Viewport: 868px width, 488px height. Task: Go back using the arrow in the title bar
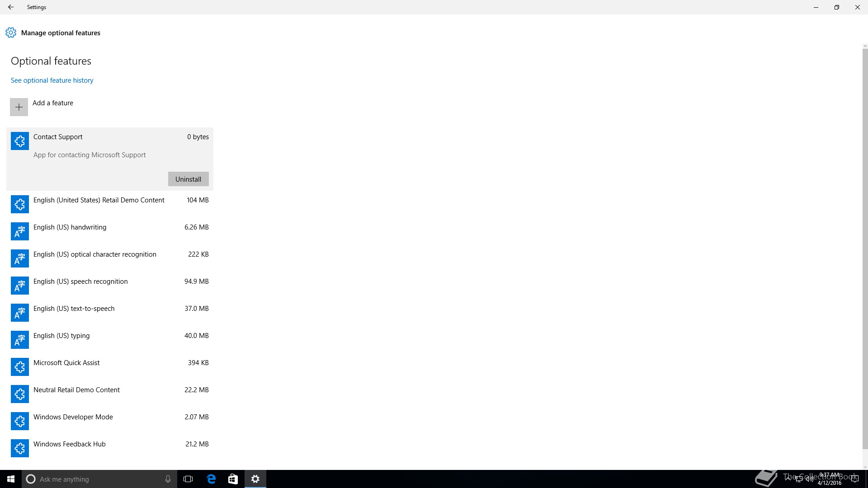(x=11, y=7)
